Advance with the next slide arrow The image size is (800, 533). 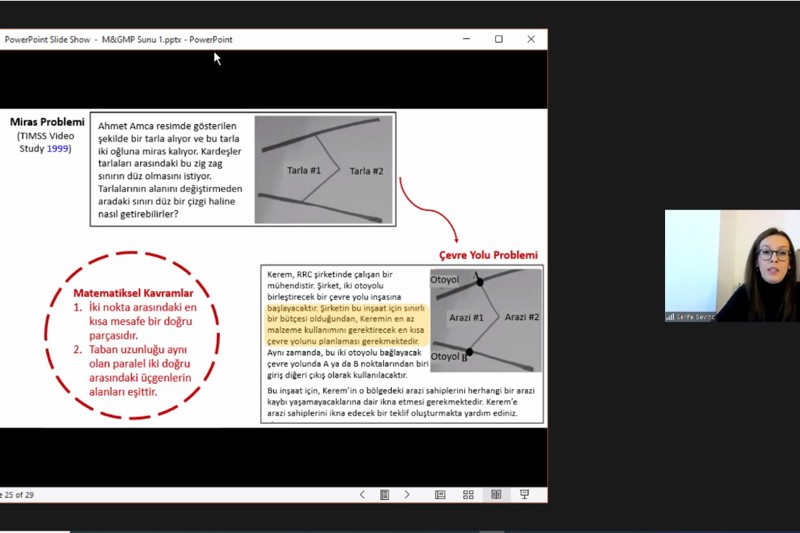406,494
